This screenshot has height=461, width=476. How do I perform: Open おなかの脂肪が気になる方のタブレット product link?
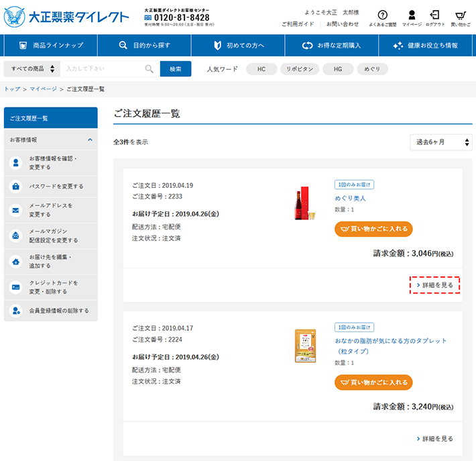(x=391, y=346)
